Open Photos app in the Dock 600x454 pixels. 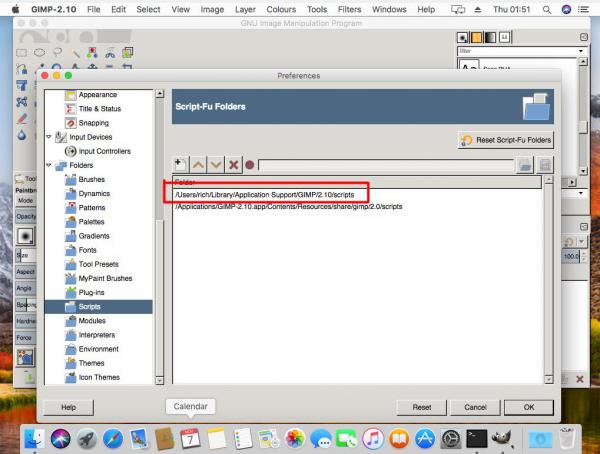295,438
